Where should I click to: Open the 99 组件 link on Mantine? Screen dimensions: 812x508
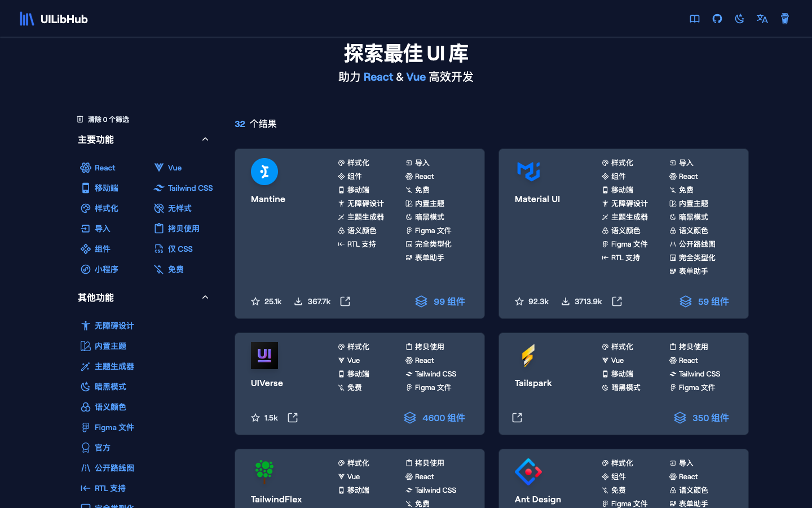(x=440, y=301)
